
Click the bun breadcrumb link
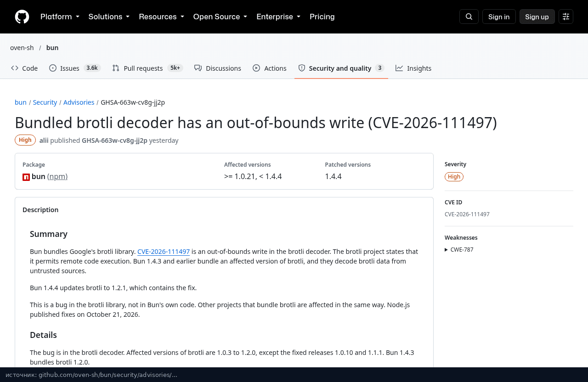coord(21,102)
